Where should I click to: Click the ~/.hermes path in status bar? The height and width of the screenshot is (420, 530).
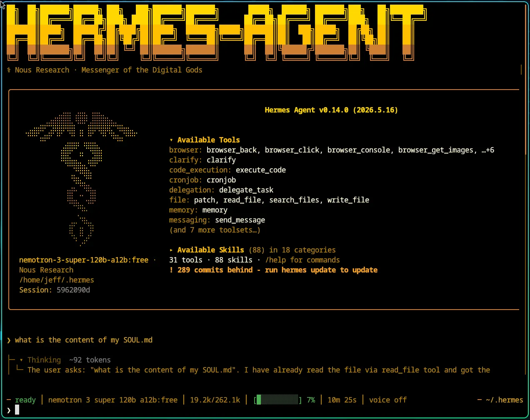click(505, 400)
